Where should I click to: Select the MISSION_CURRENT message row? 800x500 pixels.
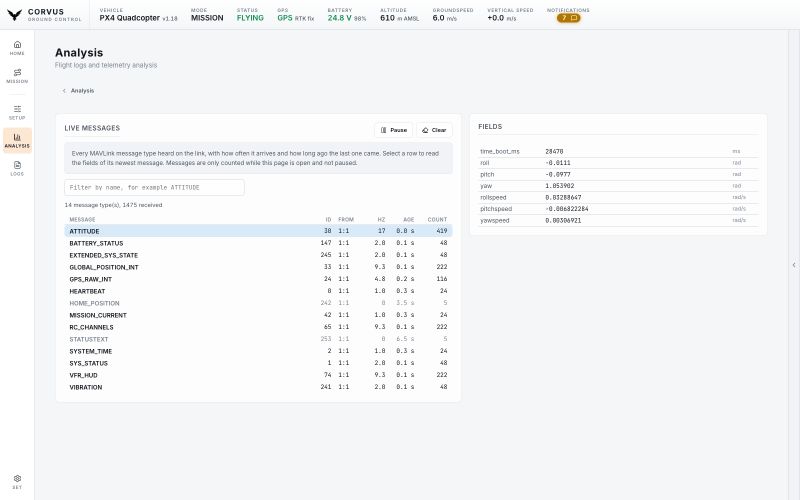[x=258, y=315]
